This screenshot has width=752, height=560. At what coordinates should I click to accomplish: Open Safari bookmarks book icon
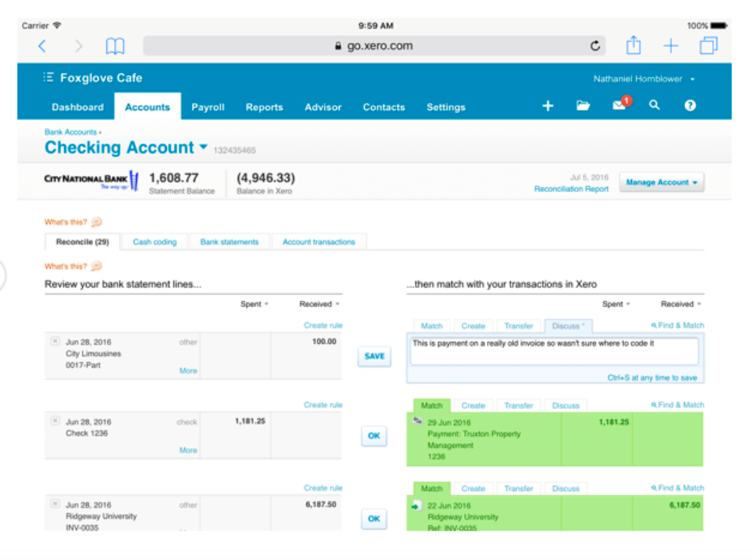115,46
